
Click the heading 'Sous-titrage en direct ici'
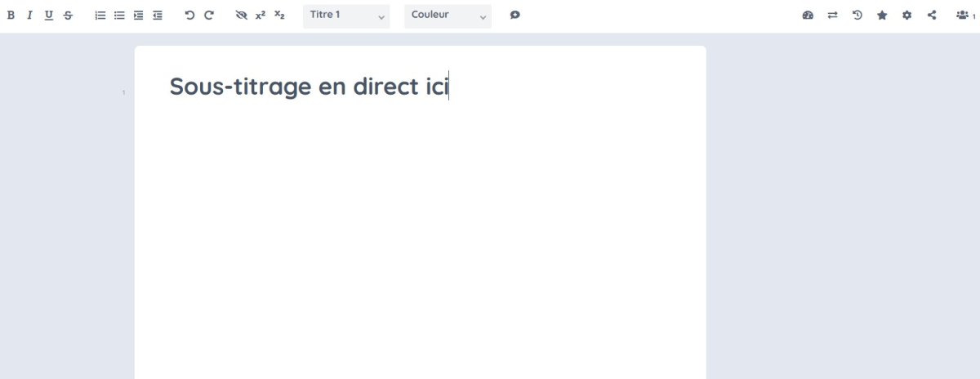pos(310,87)
